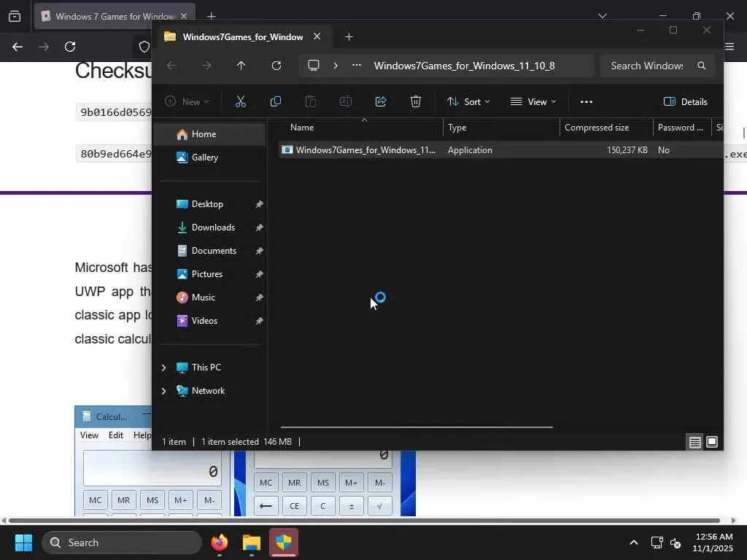Viewport: 747px width, 560px height.
Task: Click the browser back arrow
Action: pos(18,47)
